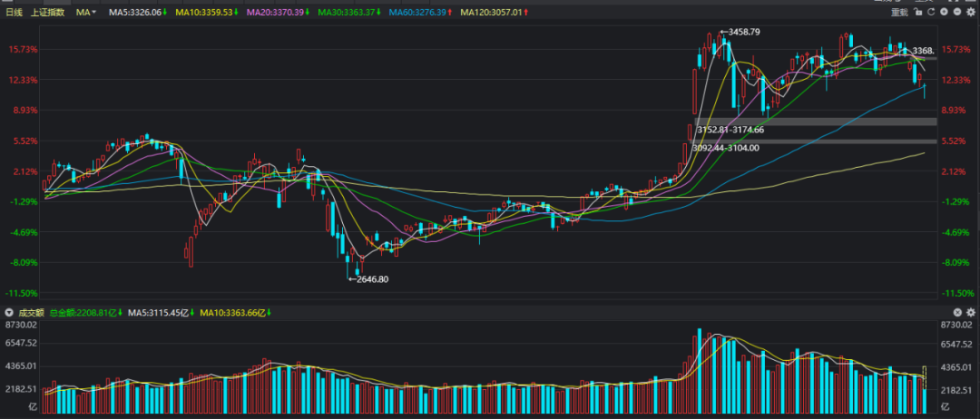
Task: Close the 成交额 volume panel
Action: click(957, 312)
